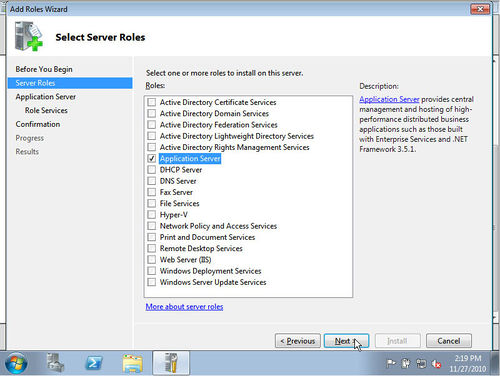Check Network Policy and Access Services
Image resolution: width=500 pixels, height=376 pixels.
point(152,226)
